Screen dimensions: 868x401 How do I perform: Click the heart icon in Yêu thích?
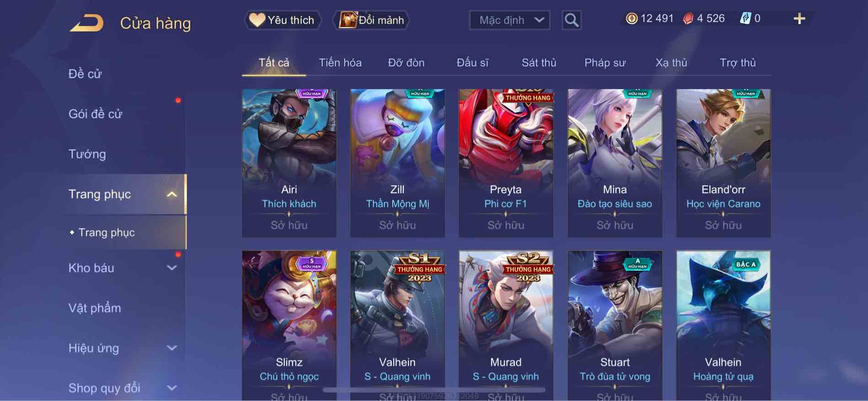pos(257,20)
